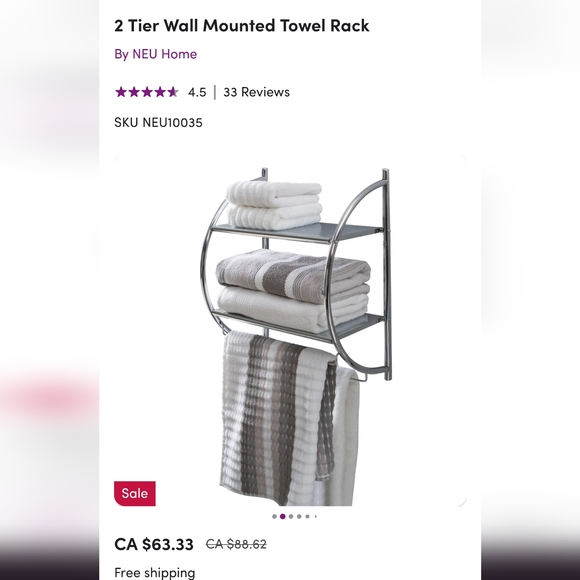Select the active purple carousel dot

(283, 516)
